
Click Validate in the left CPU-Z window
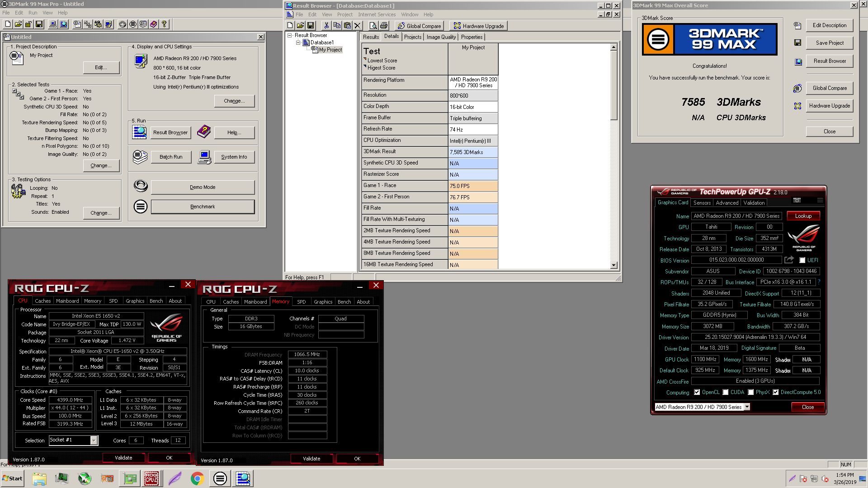[x=123, y=458]
